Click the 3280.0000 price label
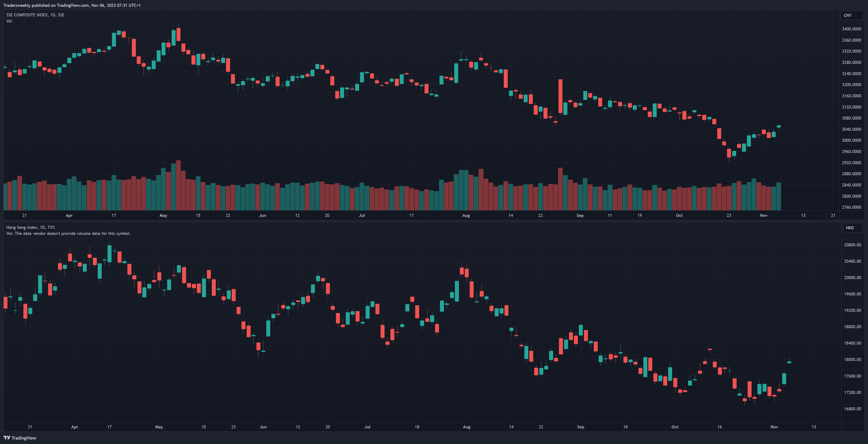868x444 pixels. pyautogui.click(x=851, y=62)
